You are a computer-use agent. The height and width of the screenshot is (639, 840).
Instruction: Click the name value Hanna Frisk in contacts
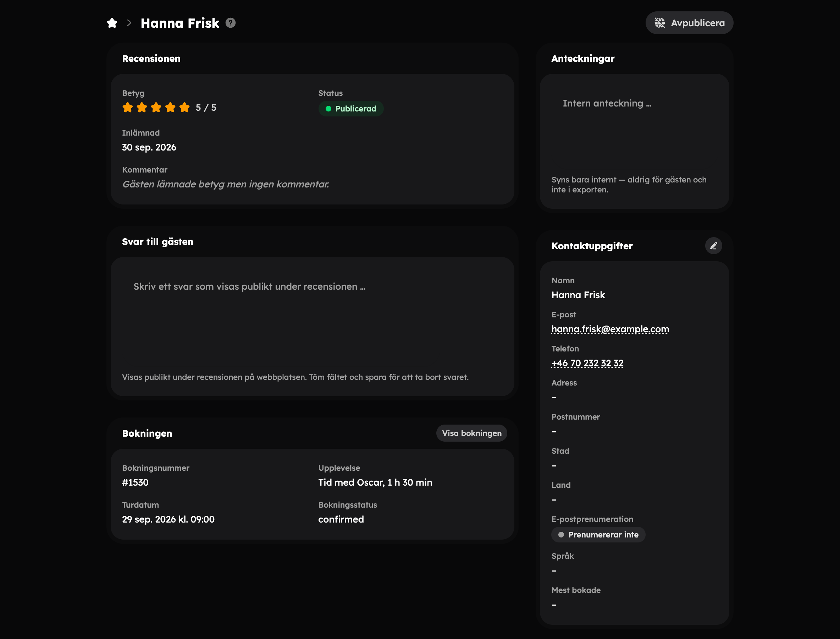[578, 295]
